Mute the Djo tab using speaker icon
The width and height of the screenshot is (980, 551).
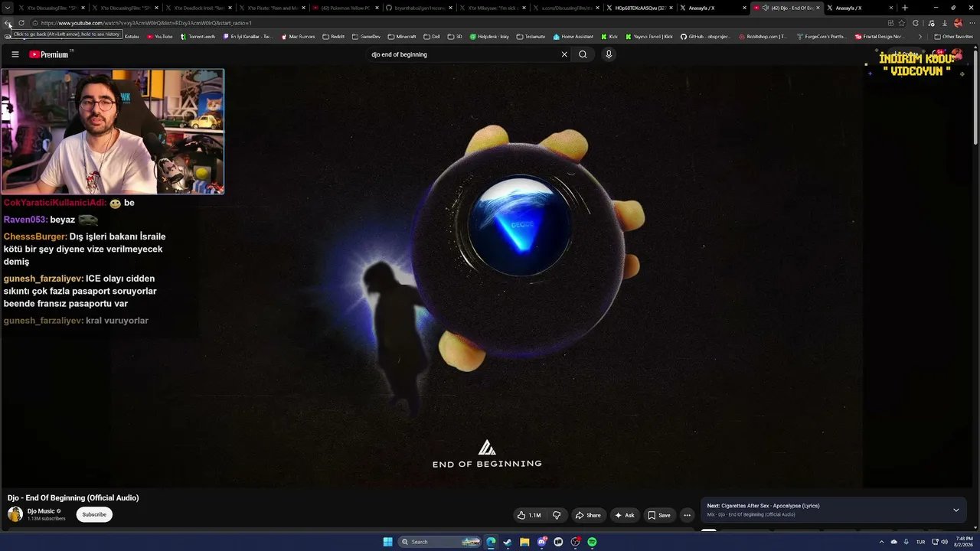tap(766, 8)
